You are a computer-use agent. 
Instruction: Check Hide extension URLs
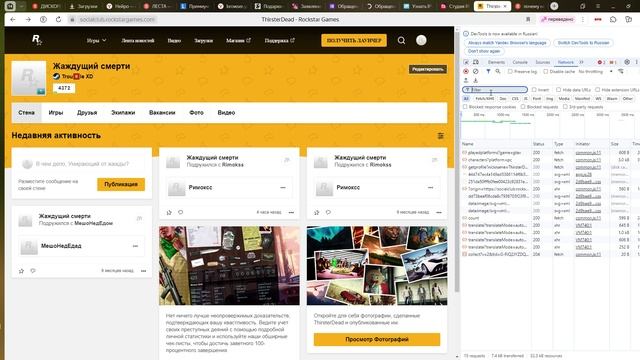(598, 90)
